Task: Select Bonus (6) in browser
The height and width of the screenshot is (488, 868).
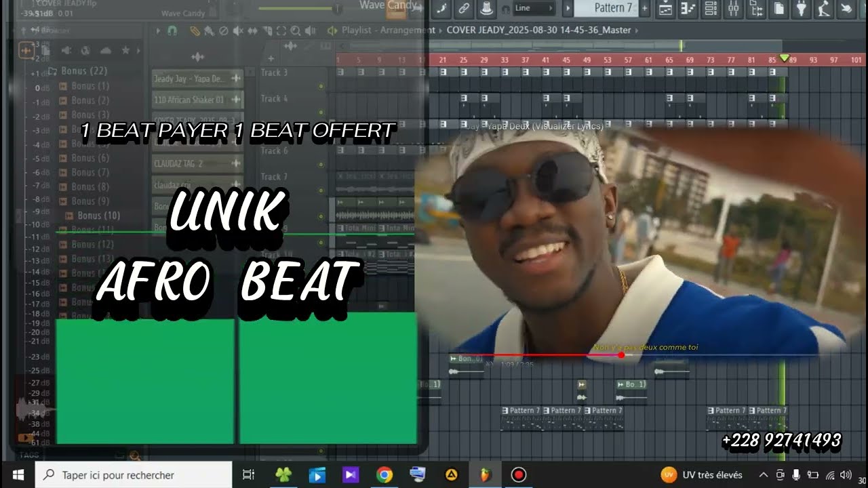Action: point(84,158)
